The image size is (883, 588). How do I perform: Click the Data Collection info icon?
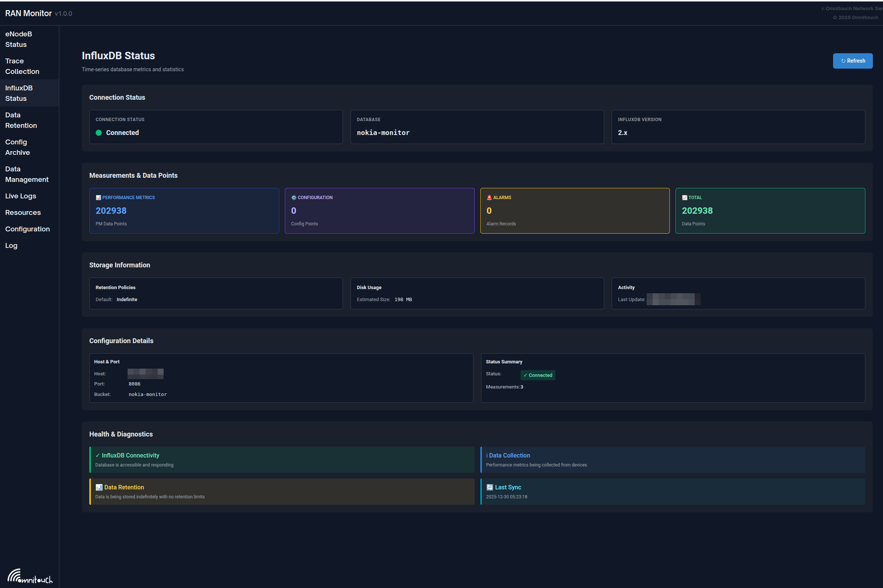pyautogui.click(x=487, y=455)
